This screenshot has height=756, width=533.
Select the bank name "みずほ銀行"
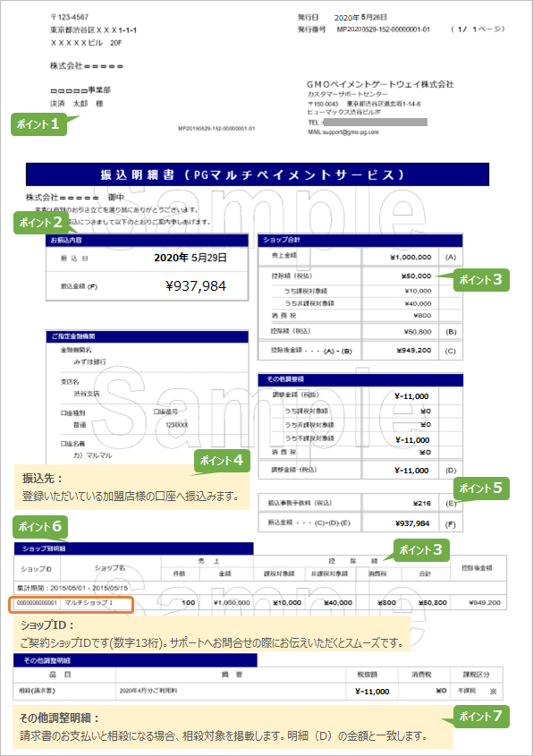point(90,361)
